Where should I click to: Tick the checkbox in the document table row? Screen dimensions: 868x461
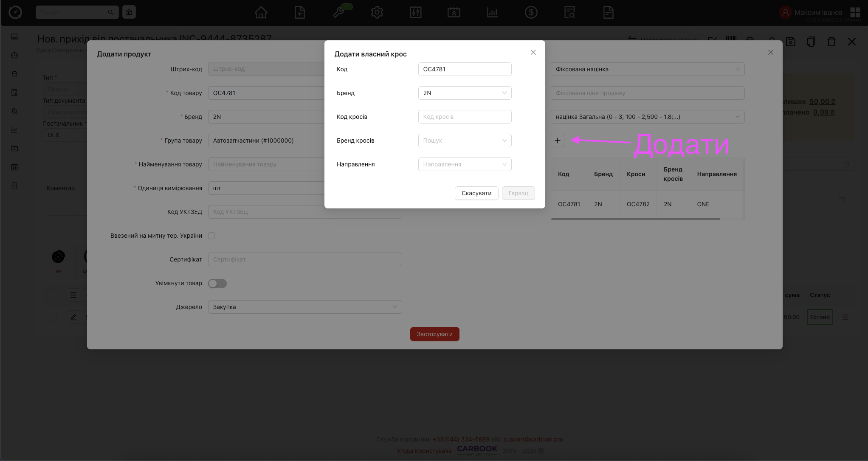pos(53,317)
